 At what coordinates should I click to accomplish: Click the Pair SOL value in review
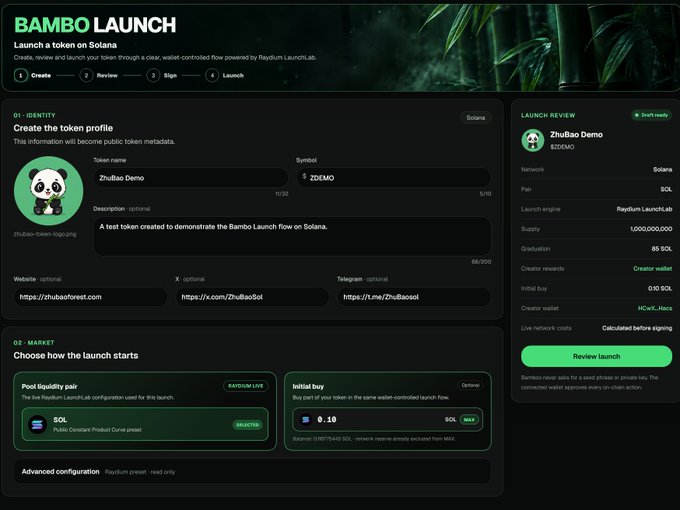point(666,189)
